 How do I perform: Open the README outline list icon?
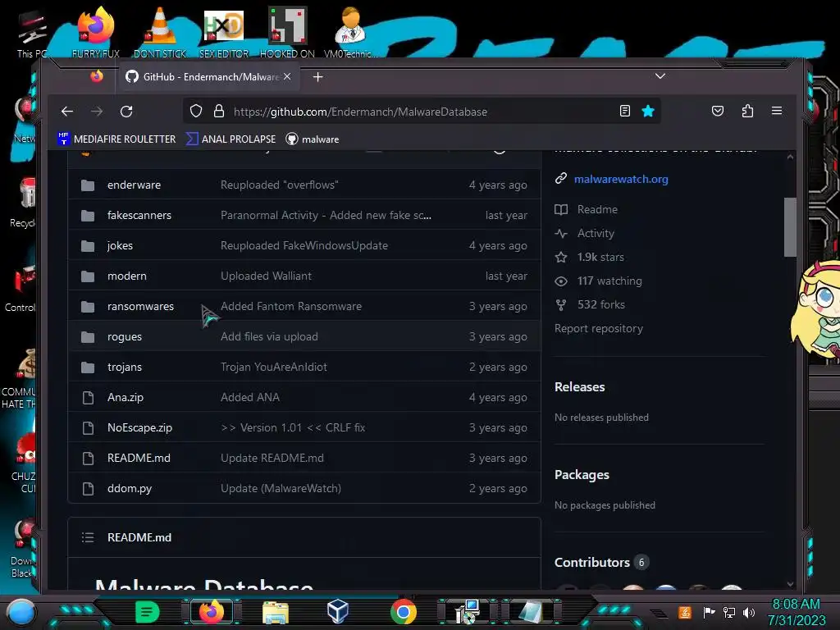point(87,537)
